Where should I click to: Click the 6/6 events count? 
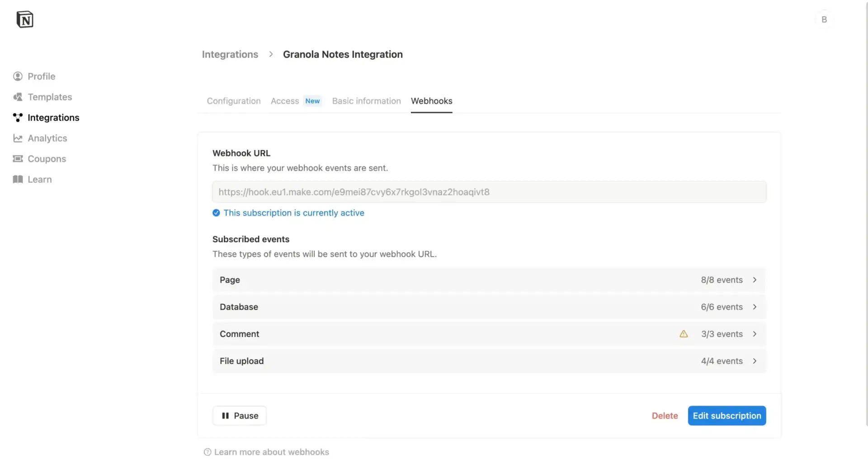point(722,307)
